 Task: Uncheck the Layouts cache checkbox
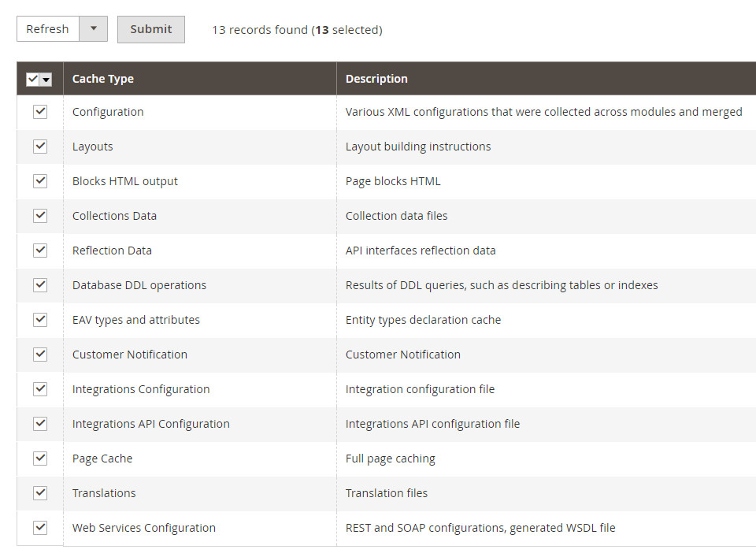(40, 147)
